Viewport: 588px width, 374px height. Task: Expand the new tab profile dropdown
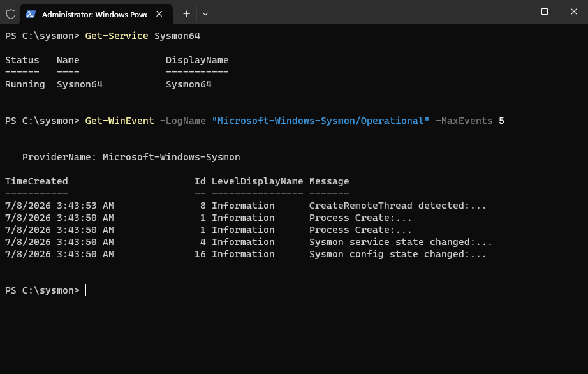coord(205,14)
